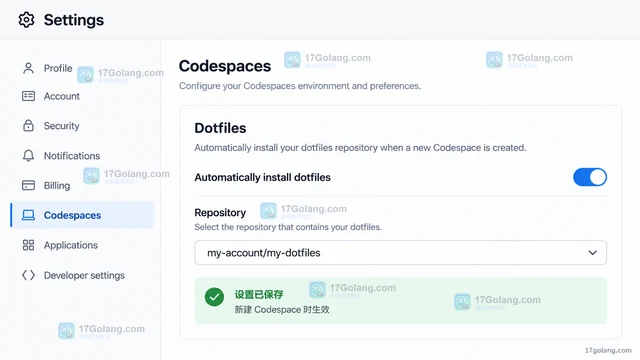640x360 pixels.
Task: Click the Settings gear icon
Action: 27,20
